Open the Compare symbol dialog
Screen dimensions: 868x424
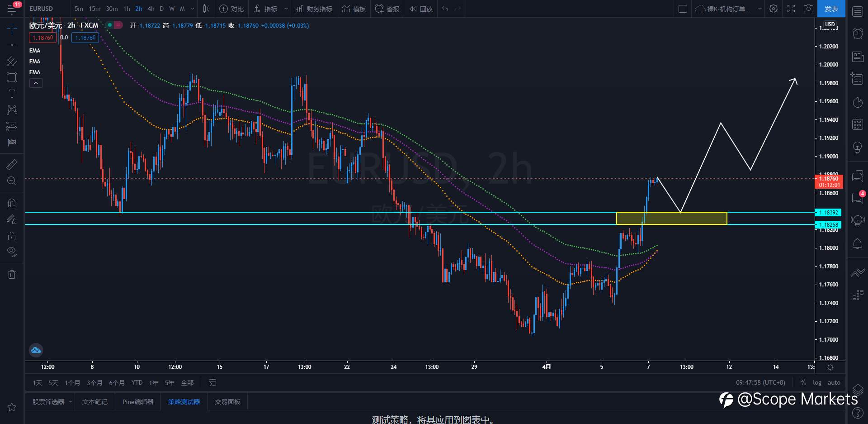(x=231, y=9)
